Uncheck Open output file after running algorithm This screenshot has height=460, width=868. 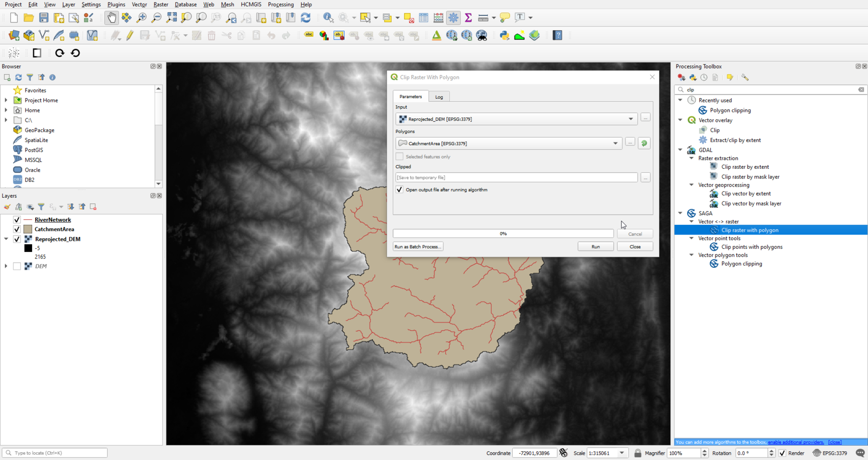[x=400, y=190]
